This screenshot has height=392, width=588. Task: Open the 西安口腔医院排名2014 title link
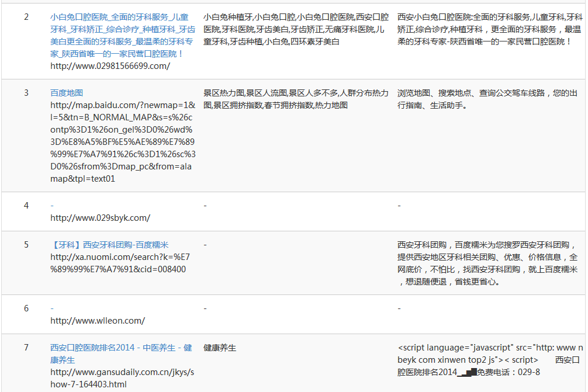[x=121, y=348]
